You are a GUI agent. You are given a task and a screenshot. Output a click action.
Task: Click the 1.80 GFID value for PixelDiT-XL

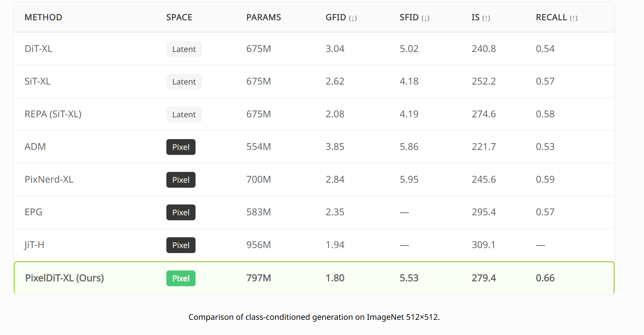[335, 278]
